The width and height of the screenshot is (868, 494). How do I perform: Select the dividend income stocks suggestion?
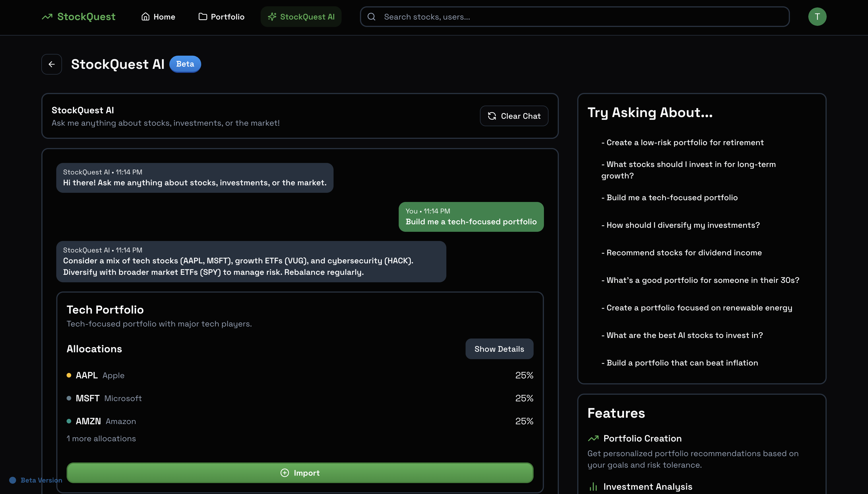682,253
